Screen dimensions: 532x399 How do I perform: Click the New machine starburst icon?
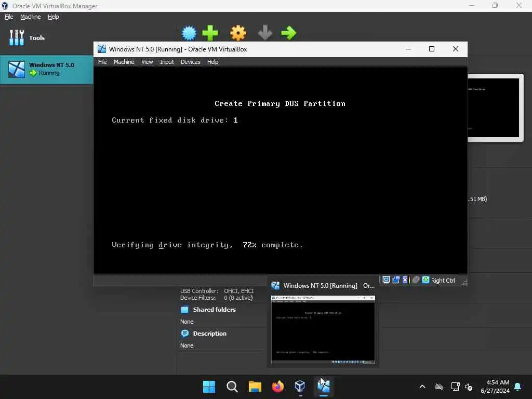click(x=189, y=33)
